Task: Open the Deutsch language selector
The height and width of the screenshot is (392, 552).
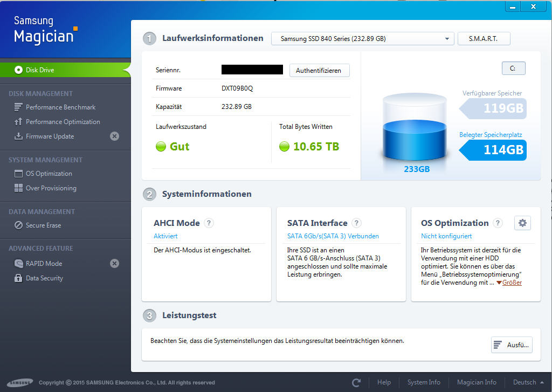Action: click(x=528, y=382)
